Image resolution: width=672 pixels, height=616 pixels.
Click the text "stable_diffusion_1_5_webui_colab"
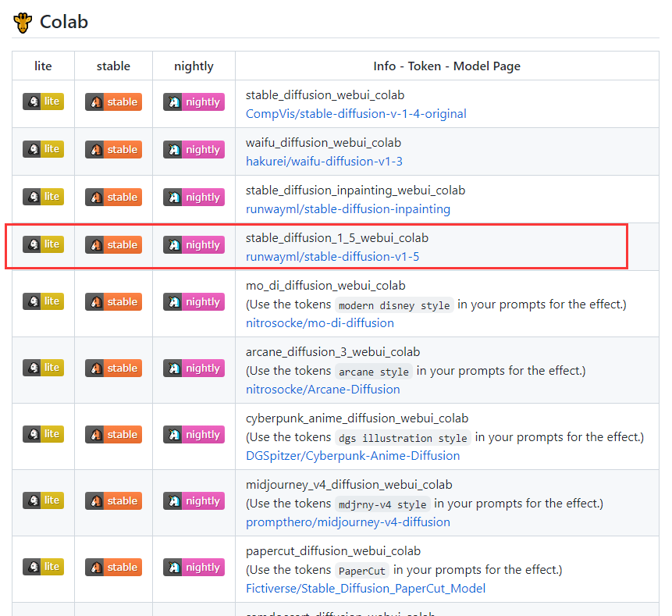click(337, 238)
